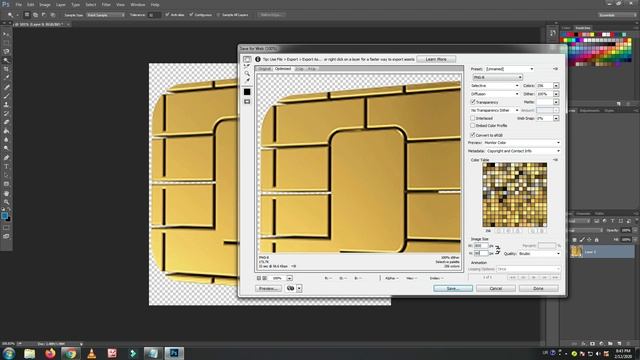The width and height of the screenshot is (640, 360).
Task: Select the Healing Brush tool
Action: [x=6, y=87]
